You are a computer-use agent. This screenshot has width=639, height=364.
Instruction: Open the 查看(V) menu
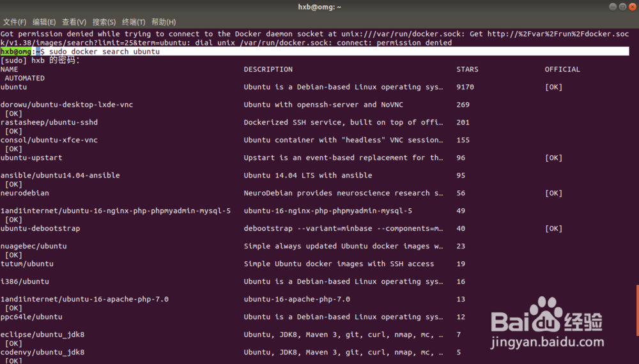74,22
